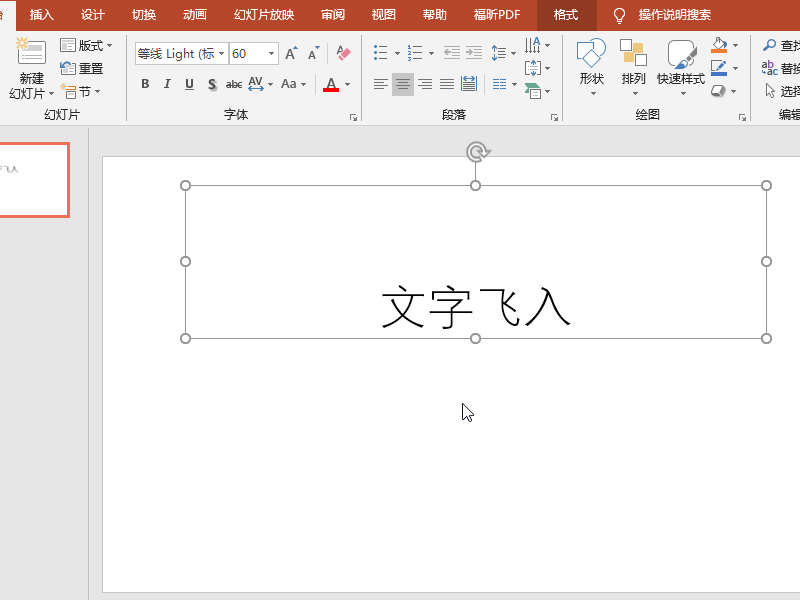Open the Section (节) dropdown
The image size is (800, 600).
point(80,91)
